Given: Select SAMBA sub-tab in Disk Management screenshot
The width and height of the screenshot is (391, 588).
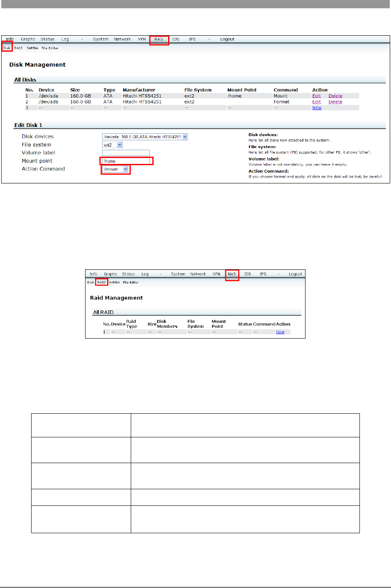Looking at the screenshot, I should pyautogui.click(x=32, y=48).
